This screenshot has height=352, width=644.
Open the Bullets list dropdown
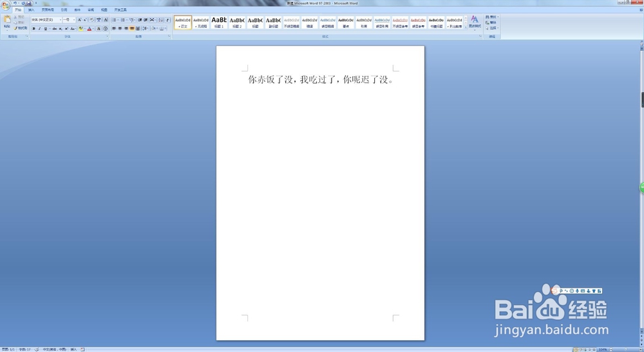[118, 20]
